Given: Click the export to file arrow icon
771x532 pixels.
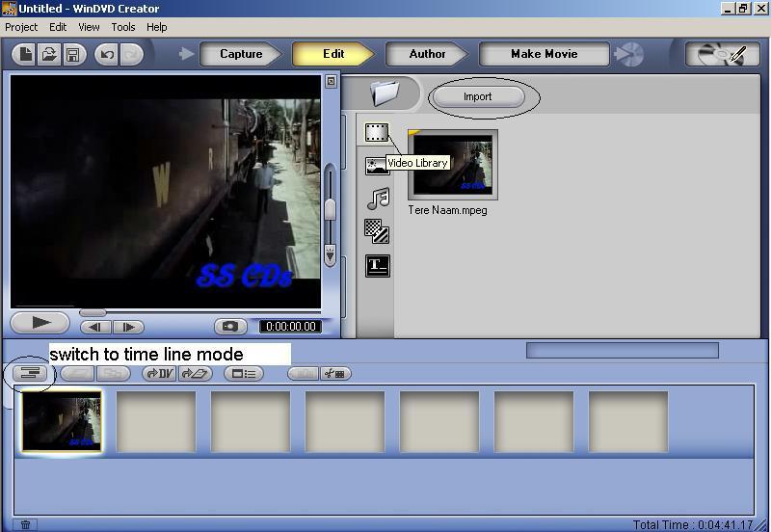Looking at the screenshot, I should 196,374.
